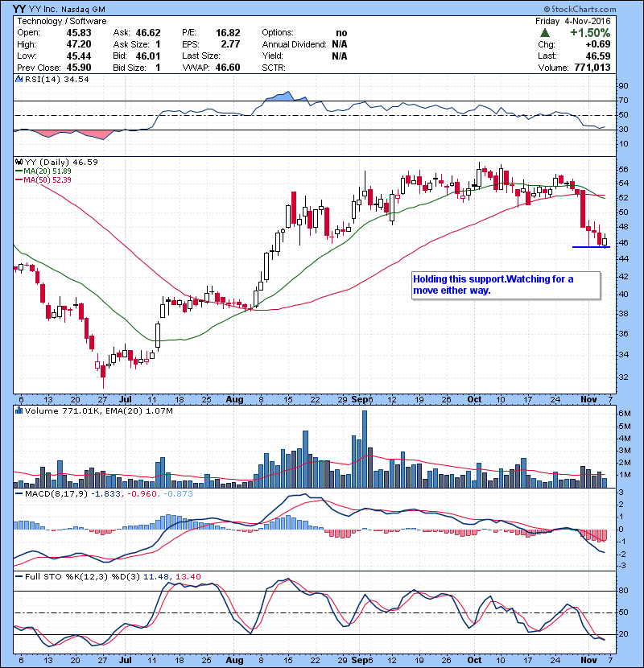Click the MACD(8,17,9) label
This screenshot has width=644, height=668.
point(56,494)
